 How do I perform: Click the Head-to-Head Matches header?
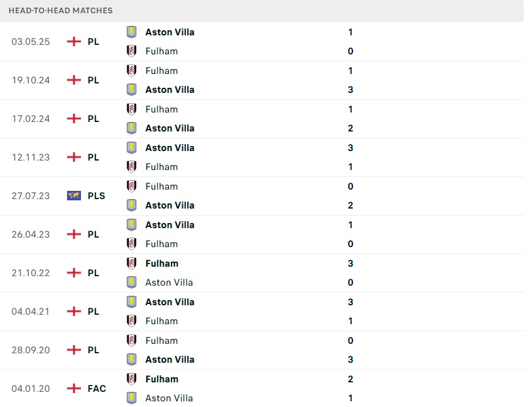[x=61, y=11]
